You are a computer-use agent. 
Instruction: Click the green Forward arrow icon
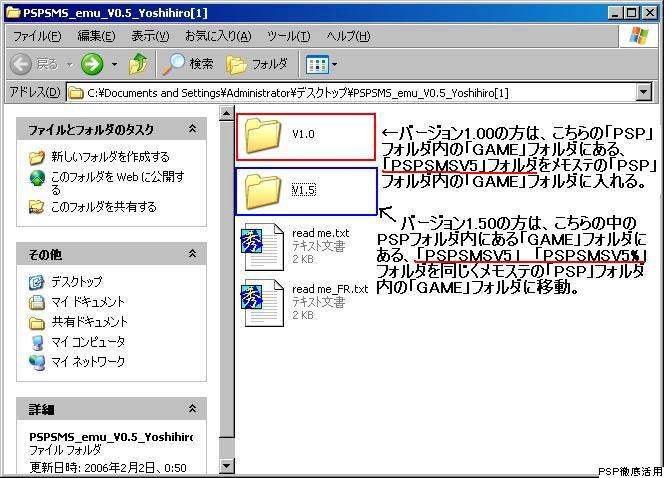tap(92, 64)
